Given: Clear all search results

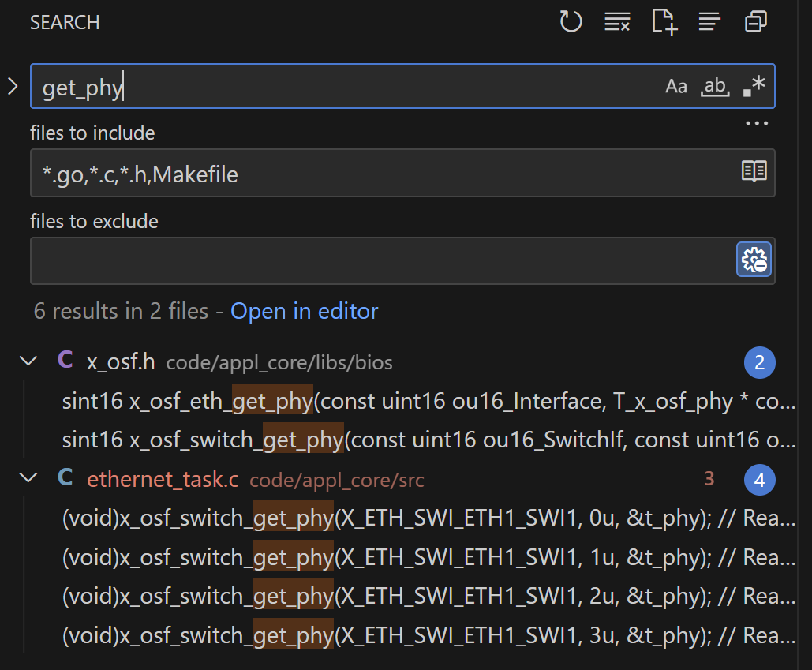Looking at the screenshot, I should point(617,21).
